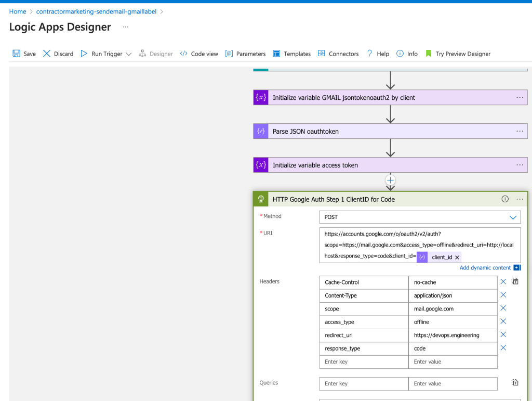Expand the Run Trigger dropdown chevron
This screenshot has width=532, height=401.
click(x=129, y=54)
